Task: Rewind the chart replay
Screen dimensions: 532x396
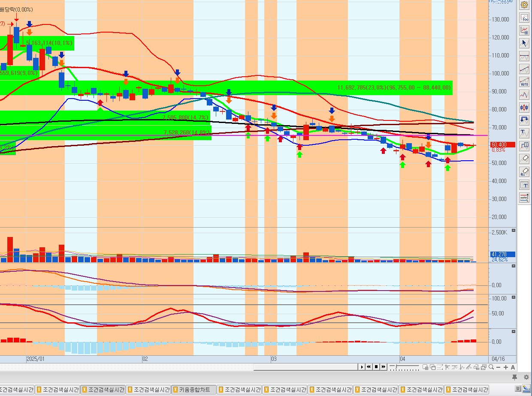Action: tap(369, 367)
